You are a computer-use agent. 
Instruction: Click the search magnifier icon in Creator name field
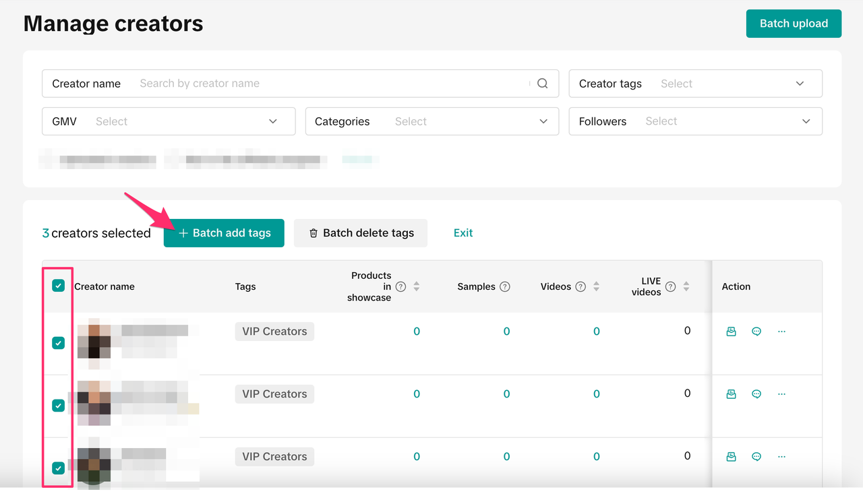(x=542, y=84)
